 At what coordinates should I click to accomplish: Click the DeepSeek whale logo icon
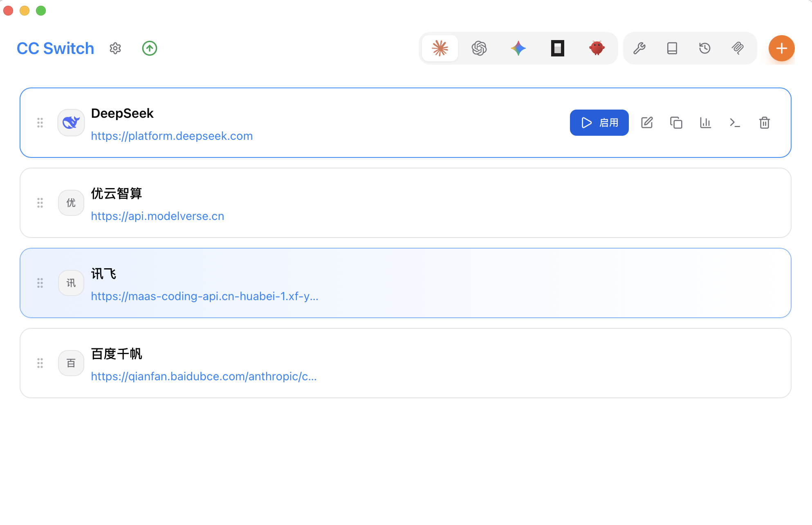click(71, 123)
